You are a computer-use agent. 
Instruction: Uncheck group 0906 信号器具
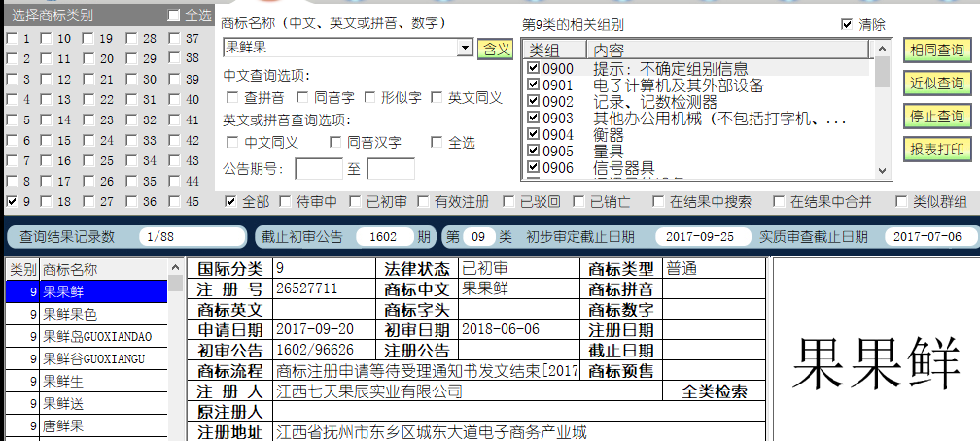pyautogui.click(x=533, y=167)
